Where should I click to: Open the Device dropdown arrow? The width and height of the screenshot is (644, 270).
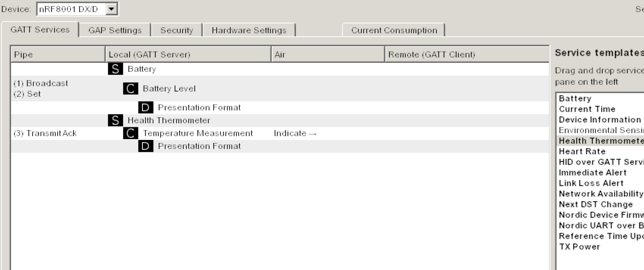pyautogui.click(x=111, y=9)
